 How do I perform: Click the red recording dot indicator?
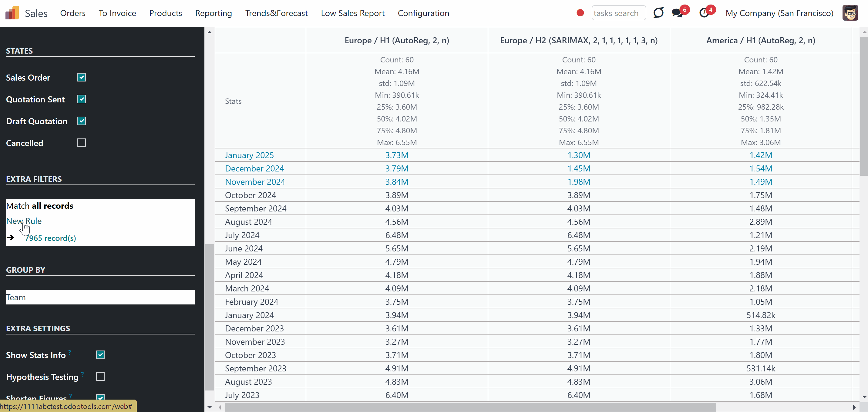tap(580, 13)
